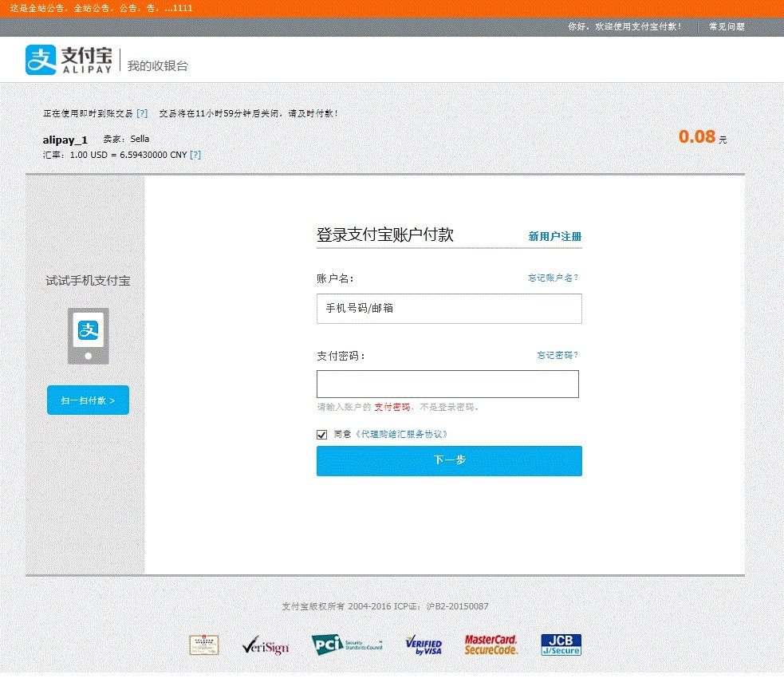Click the 扫一扫付款 scan-to-pay button
Image resolution: width=784 pixels, height=694 pixels.
88,400
